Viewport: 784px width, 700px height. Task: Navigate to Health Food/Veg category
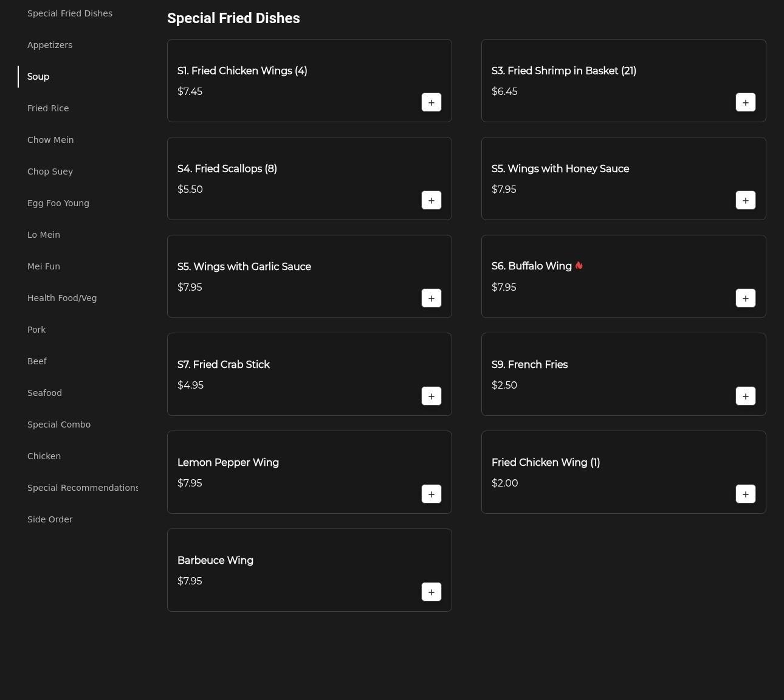point(62,298)
